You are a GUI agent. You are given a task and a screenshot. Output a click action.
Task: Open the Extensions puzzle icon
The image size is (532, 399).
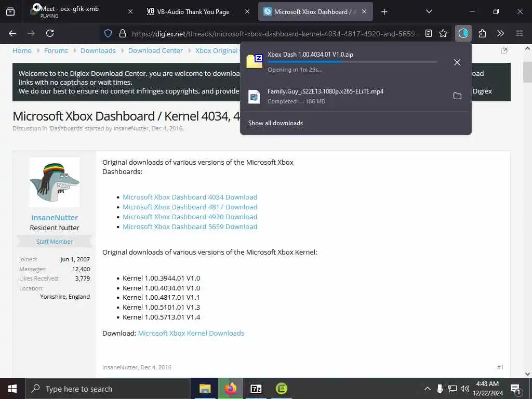482,33
